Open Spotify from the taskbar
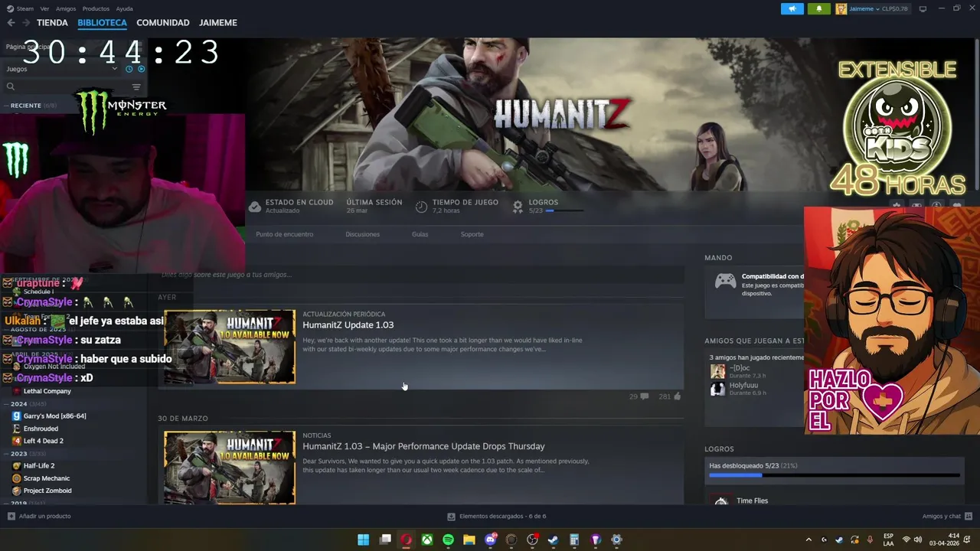Screen dimensions: 980x551 coord(448,540)
